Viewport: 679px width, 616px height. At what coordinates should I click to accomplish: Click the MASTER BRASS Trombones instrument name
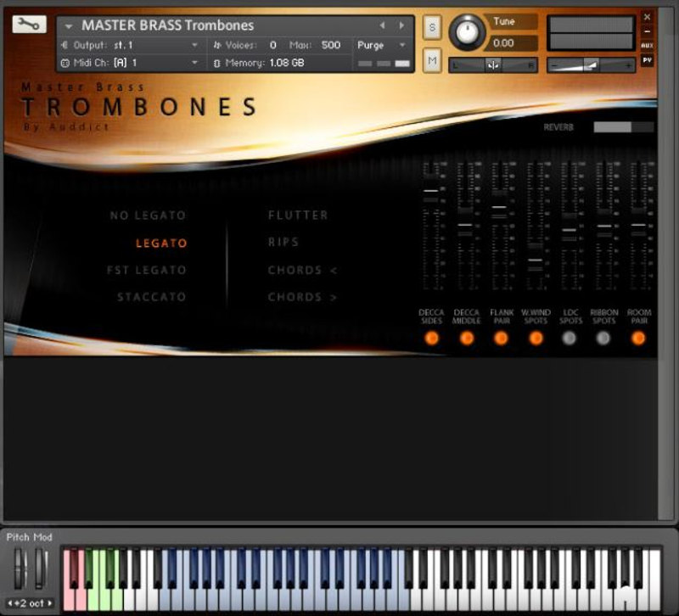[x=167, y=25]
